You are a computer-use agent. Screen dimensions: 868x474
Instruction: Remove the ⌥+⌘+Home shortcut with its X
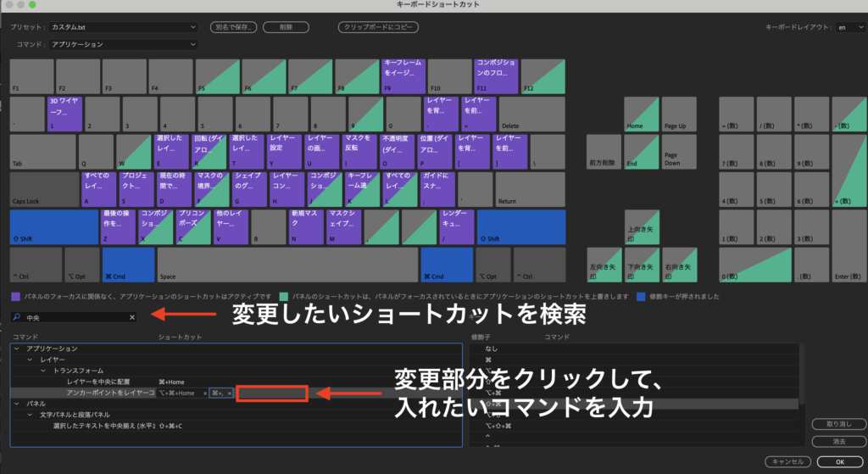pyautogui.click(x=205, y=393)
